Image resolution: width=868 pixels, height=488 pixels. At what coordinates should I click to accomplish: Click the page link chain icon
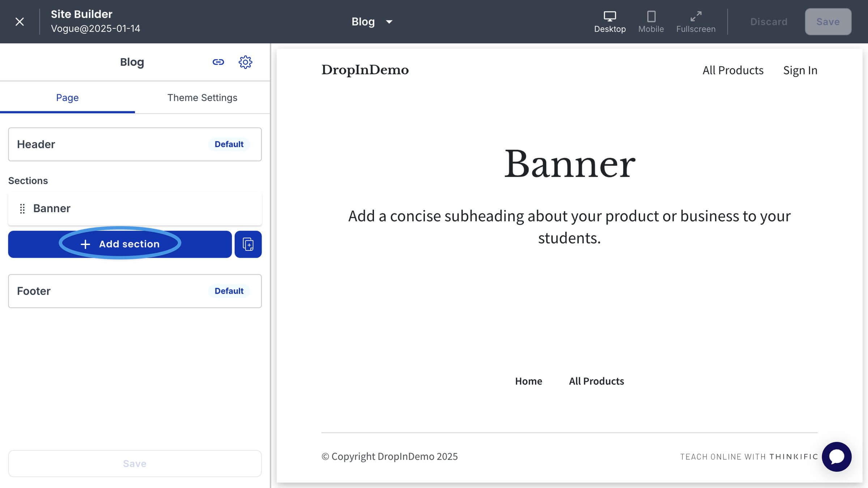pos(218,62)
